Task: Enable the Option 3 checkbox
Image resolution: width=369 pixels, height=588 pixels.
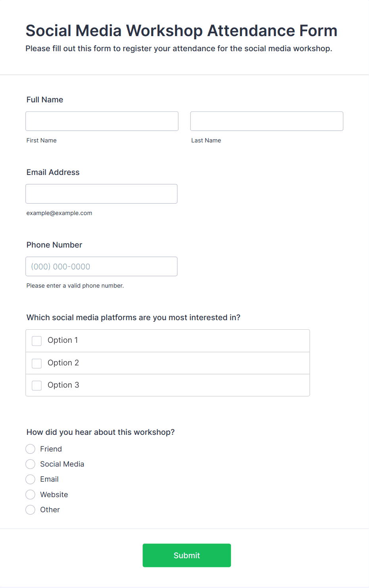Action: pyautogui.click(x=37, y=386)
